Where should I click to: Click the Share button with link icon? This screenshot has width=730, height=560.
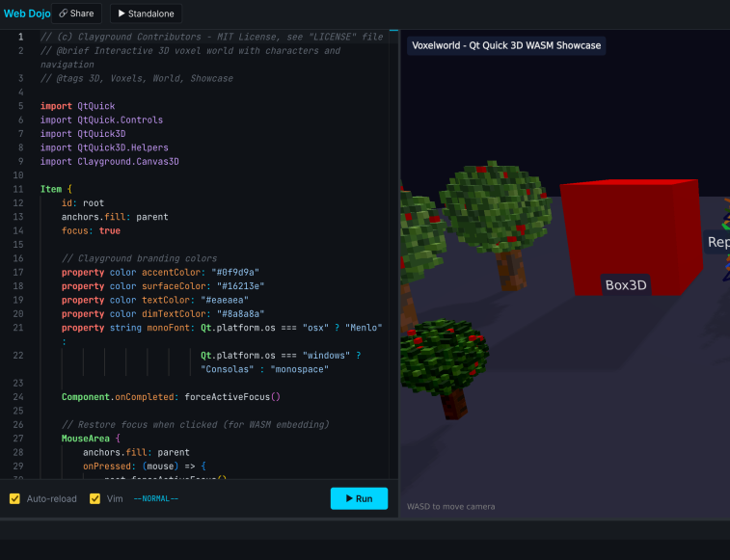point(77,13)
